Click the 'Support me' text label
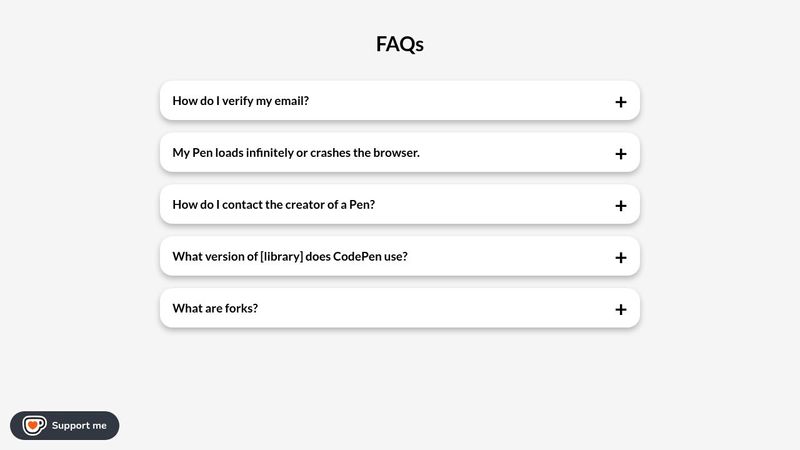 click(79, 426)
